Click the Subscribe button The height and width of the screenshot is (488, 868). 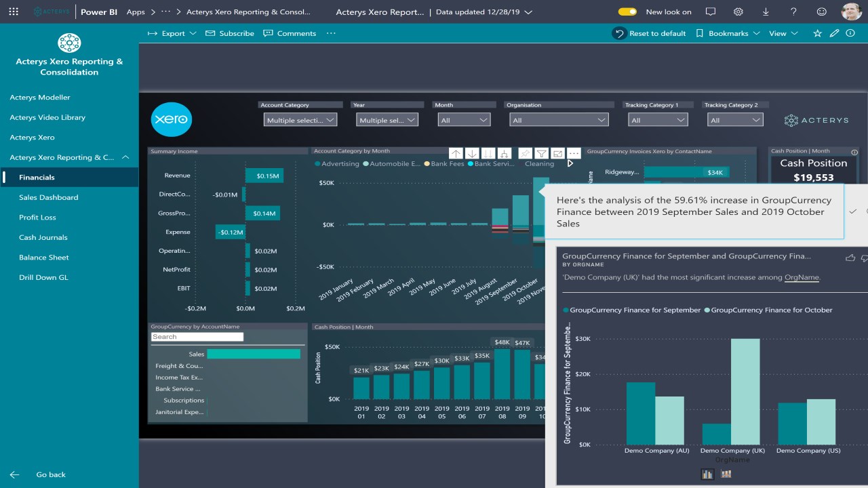230,33
